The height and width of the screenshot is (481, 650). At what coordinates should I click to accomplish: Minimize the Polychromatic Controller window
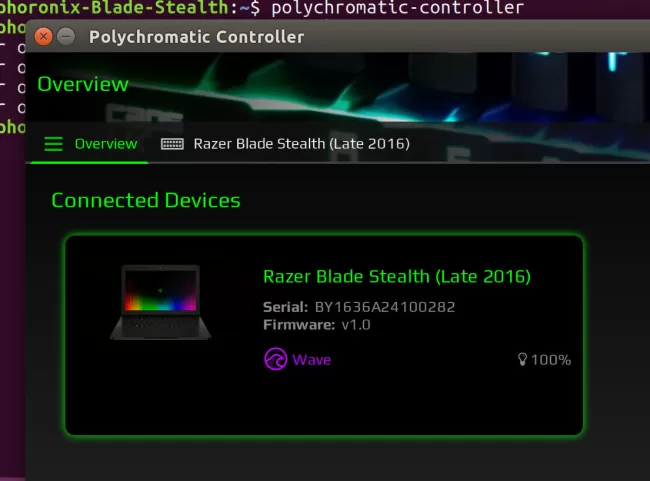(66, 36)
